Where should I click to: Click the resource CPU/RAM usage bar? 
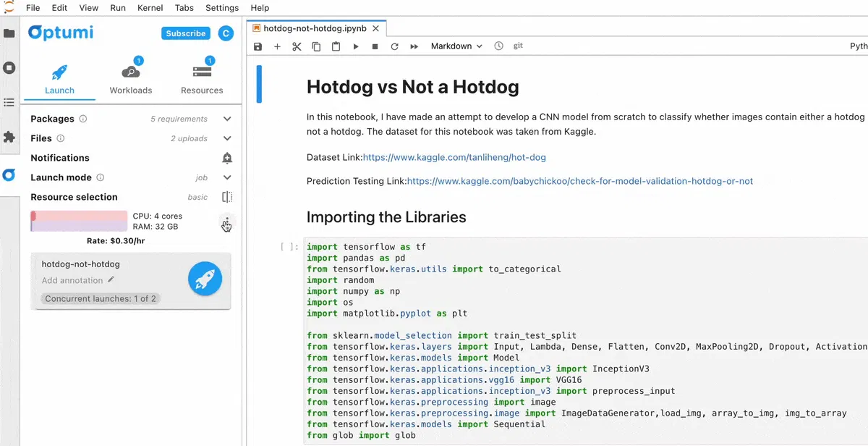(x=79, y=221)
